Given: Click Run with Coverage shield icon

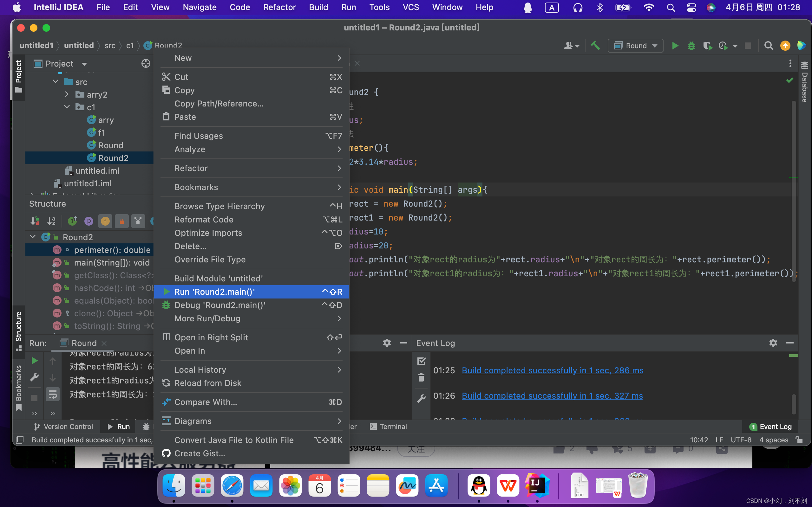Looking at the screenshot, I should (x=707, y=46).
